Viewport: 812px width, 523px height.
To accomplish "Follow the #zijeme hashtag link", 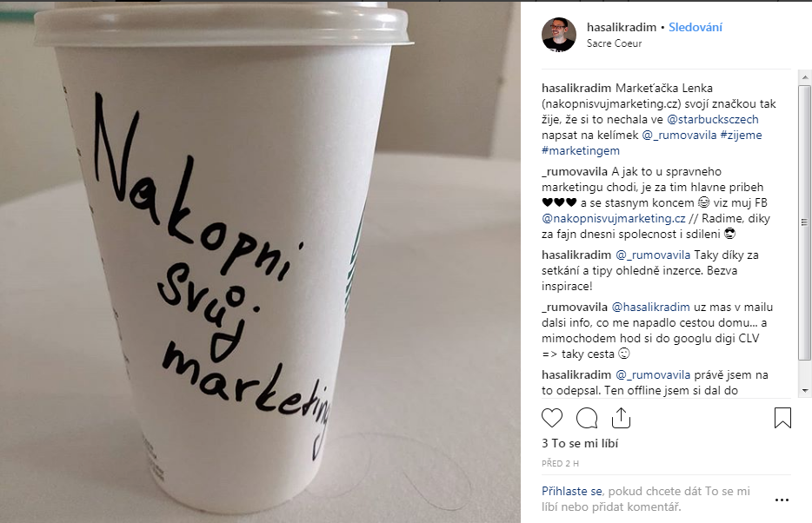I will click(741, 135).
